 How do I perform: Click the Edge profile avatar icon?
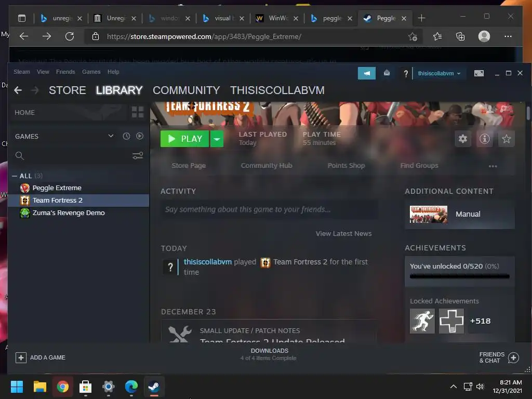[x=484, y=36]
